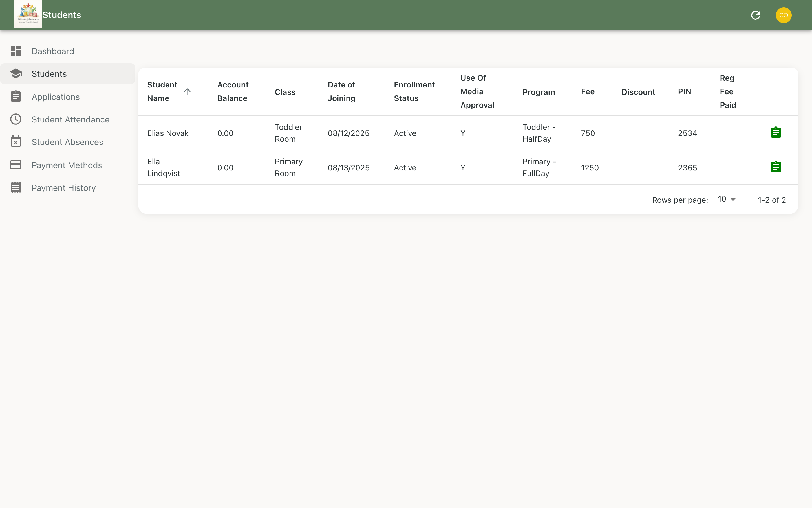The height and width of the screenshot is (508, 812).
Task: Click the 08/12/2025 joining date
Action: (x=348, y=133)
